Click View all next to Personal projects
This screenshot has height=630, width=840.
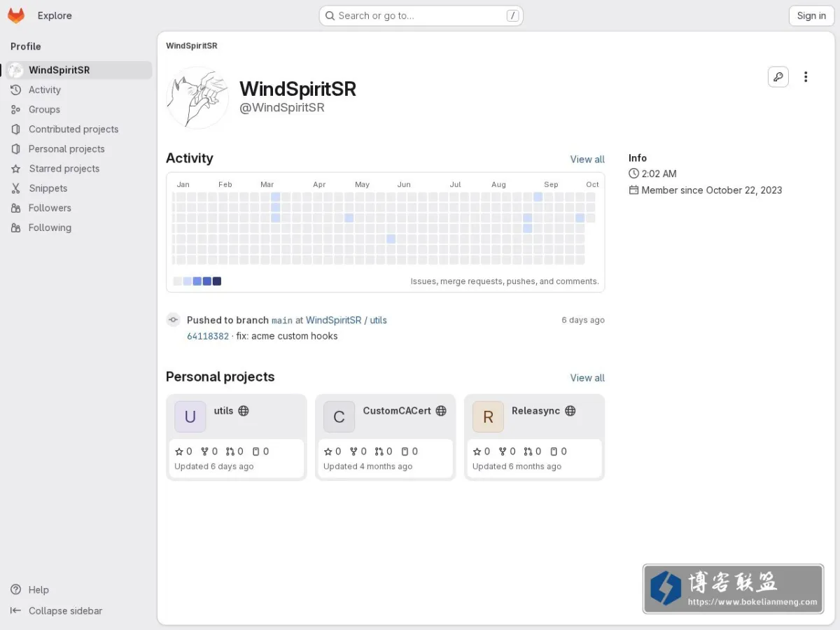coord(587,378)
